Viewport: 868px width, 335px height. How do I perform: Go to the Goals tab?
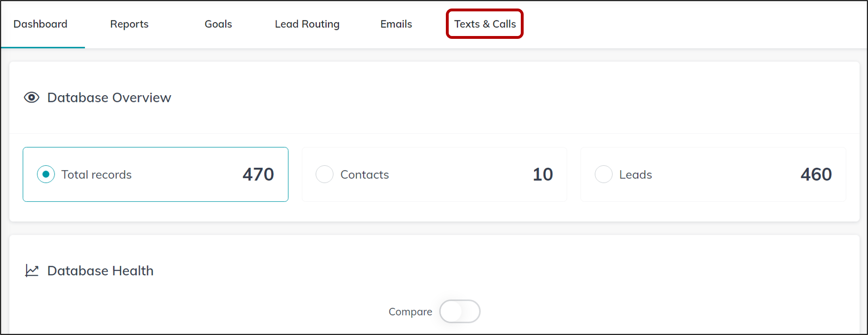click(x=218, y=24)
